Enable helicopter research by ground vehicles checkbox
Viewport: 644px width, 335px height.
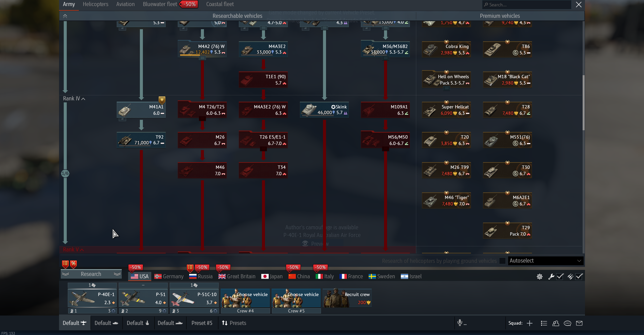click(x=502, y=261)
